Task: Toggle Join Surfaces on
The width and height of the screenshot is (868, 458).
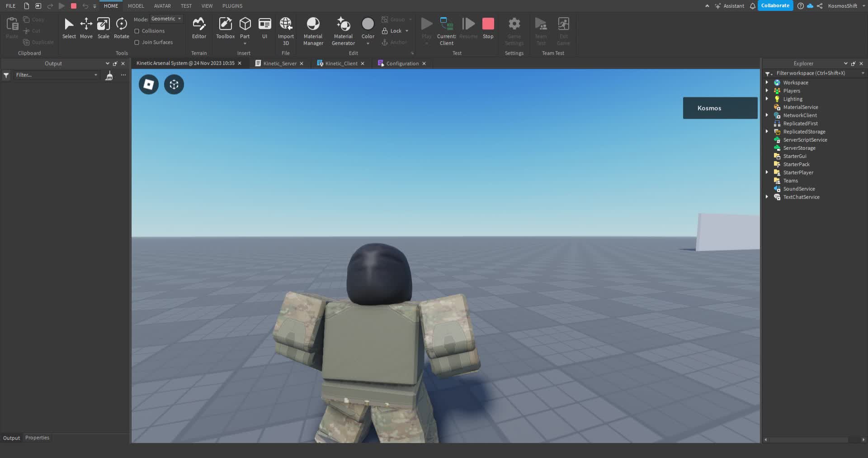Action: pyautogui.click(x=137, y=42)
